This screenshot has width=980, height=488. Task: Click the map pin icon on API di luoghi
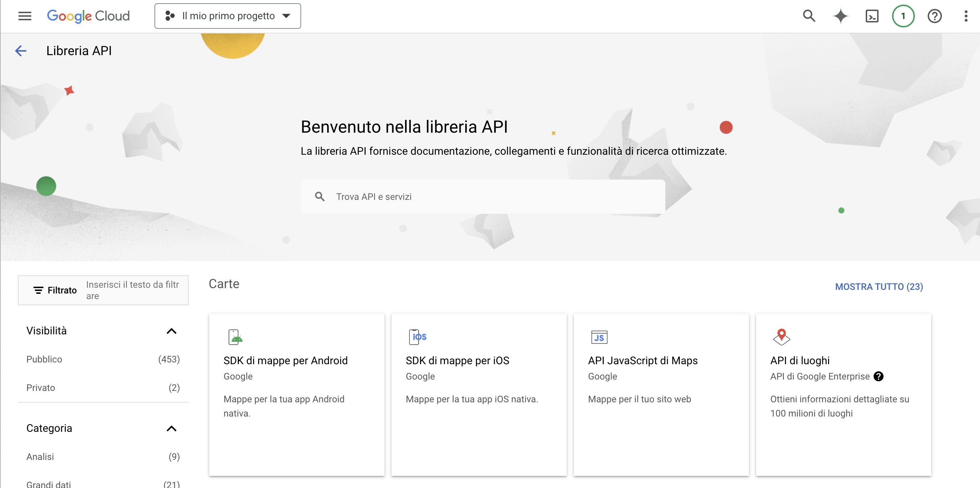tap(782, 336)
